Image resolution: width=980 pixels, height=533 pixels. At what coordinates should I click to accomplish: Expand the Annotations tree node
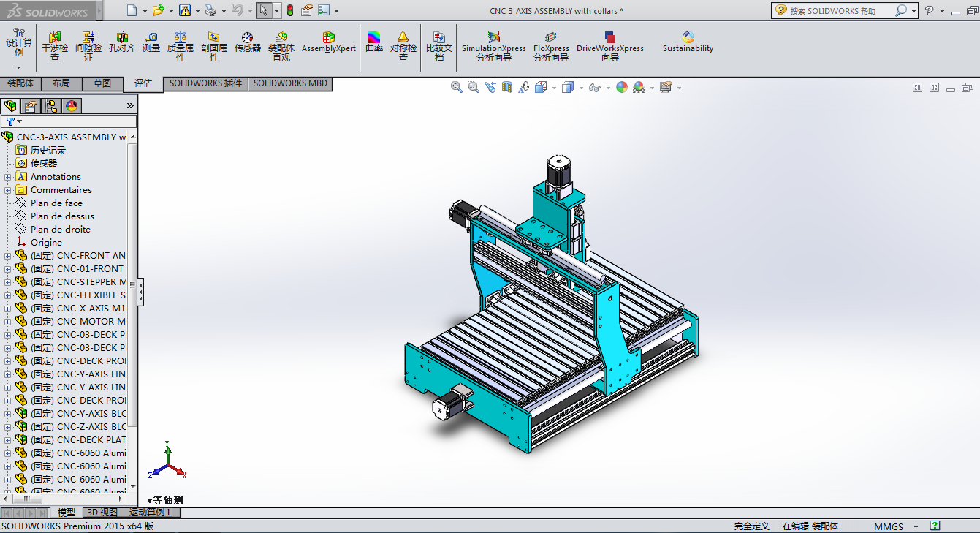coord(8,177)
